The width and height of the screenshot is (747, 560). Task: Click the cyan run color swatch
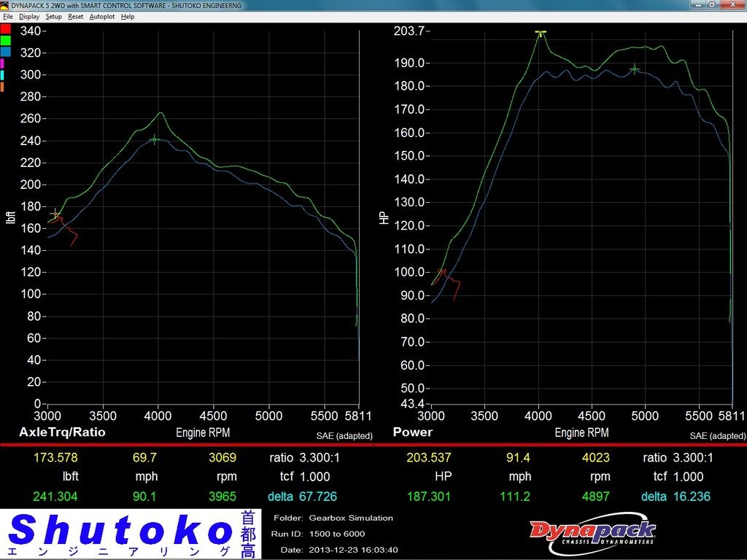pos(3,75)
